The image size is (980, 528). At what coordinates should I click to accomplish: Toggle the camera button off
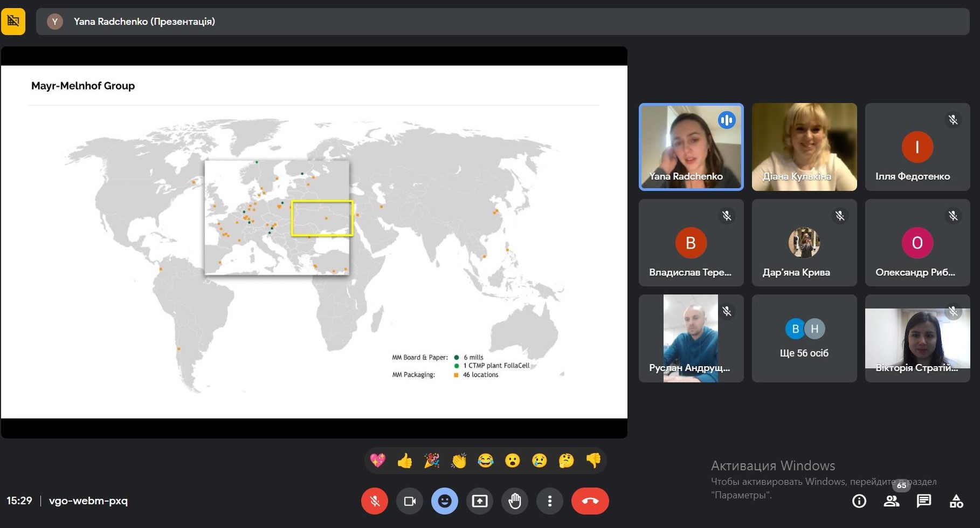coord(410,501)
